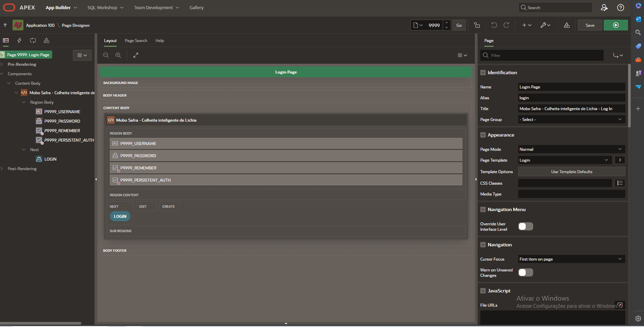Switch to the Dynamic Actions lightning tab

pos(19,40)
